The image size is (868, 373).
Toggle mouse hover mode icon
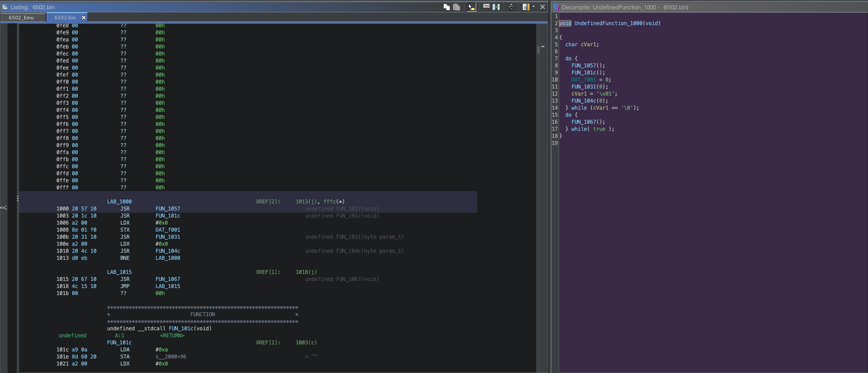point(471,7)
